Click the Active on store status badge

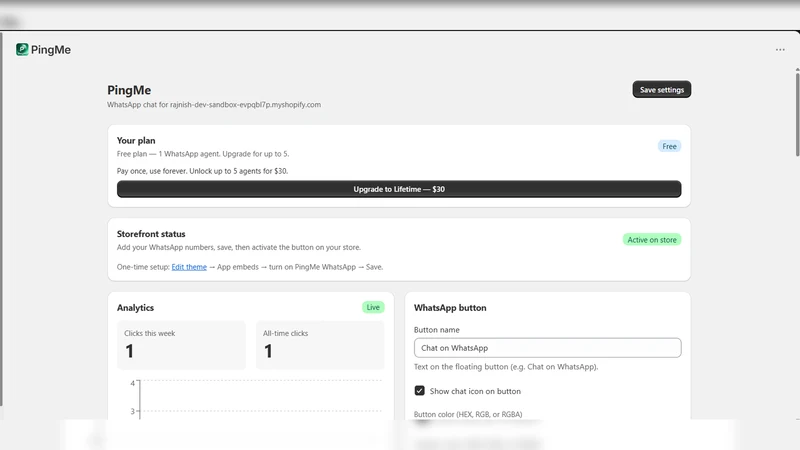[x=652, y=240]
